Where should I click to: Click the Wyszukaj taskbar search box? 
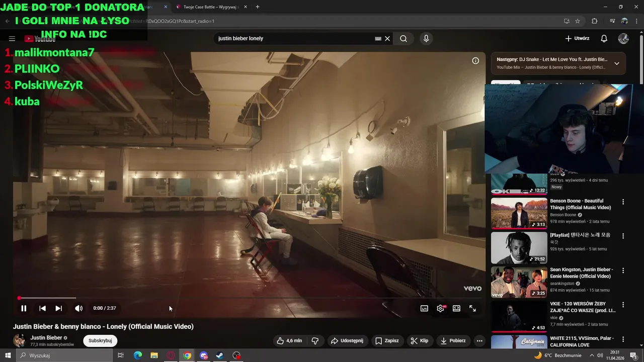click(64, 355)
